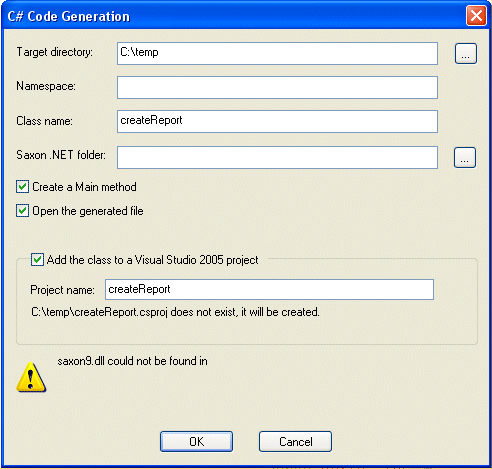
Task: Click the empty Saxon .NET folder field
Action: [277, 157]
